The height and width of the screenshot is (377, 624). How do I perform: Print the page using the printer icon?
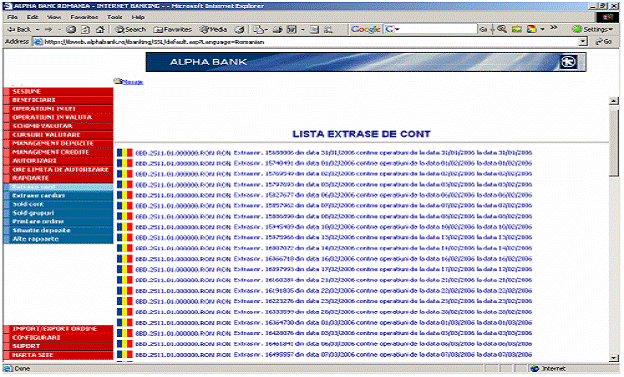[278, 29]
